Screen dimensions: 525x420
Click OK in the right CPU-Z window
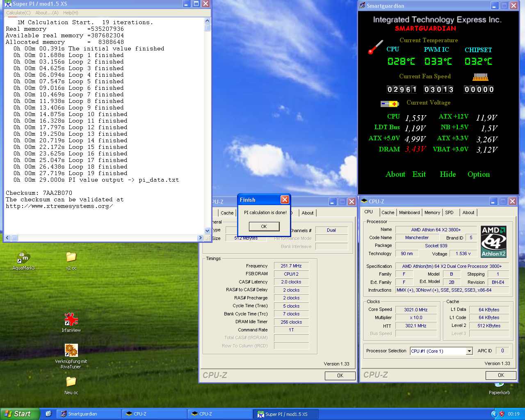501,375
